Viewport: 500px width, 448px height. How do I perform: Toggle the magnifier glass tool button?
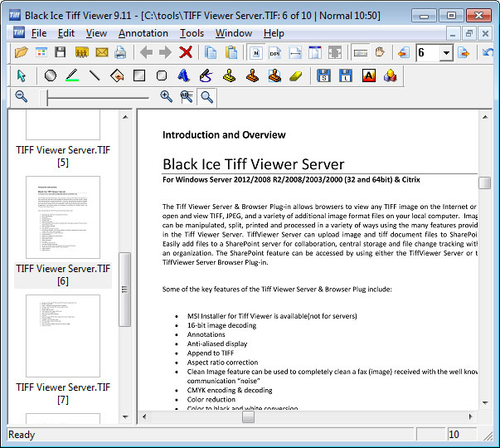click(x=206, y=97)
